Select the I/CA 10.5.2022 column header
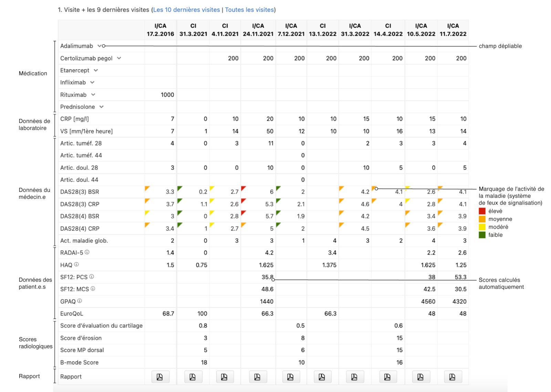This screenshot has height=392, width=551. (421, 30)
